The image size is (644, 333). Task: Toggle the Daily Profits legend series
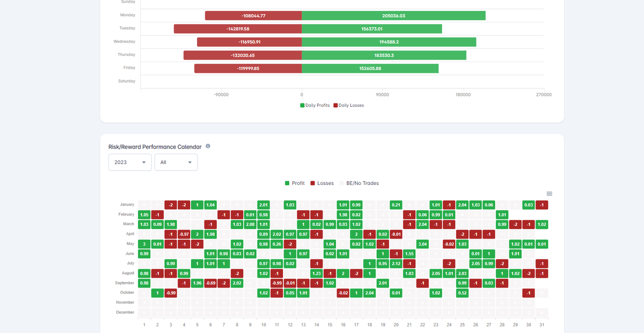[x=315, y=105]
